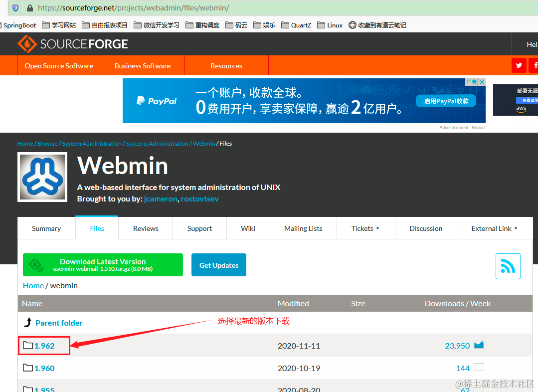Open the Resources menu
The width and height of the screenshot is (538, 392).
click(x=226, y=65)
